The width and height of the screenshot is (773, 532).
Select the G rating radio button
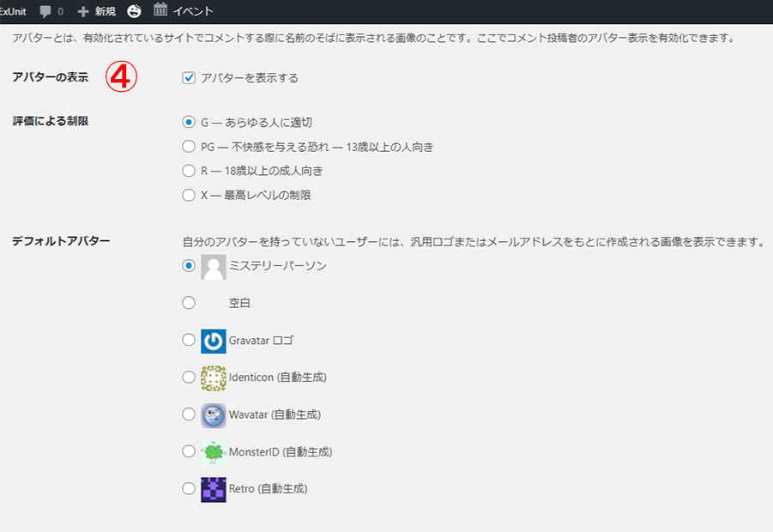click(x=188, y=122)
